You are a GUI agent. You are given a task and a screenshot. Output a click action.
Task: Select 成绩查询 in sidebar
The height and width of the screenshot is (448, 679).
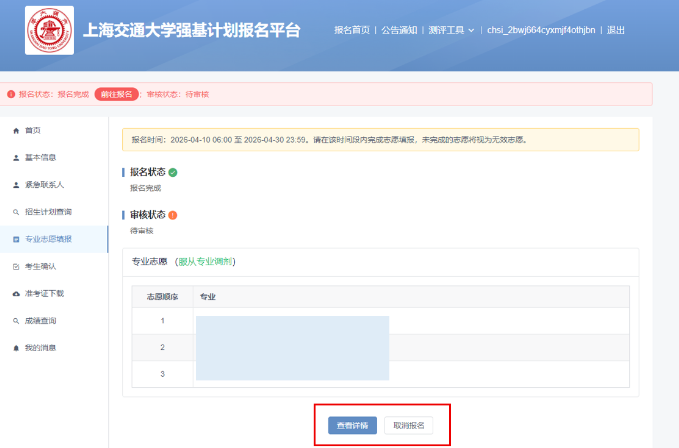click(40, 321)
